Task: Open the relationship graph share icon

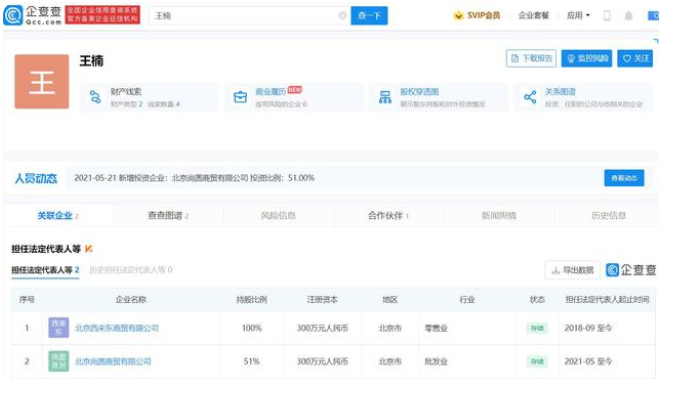Action: [530, 97]
